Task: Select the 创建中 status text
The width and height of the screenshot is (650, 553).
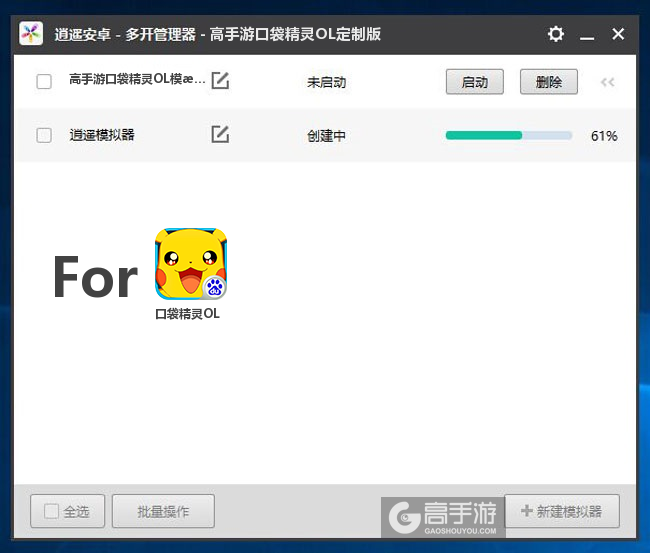Action: pyautogui.click(x=327, y=136)
